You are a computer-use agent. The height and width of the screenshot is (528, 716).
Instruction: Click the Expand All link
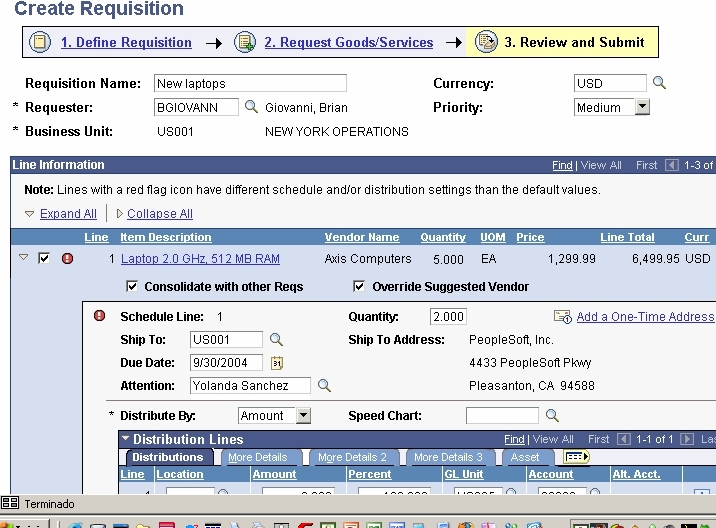point(68,214)
